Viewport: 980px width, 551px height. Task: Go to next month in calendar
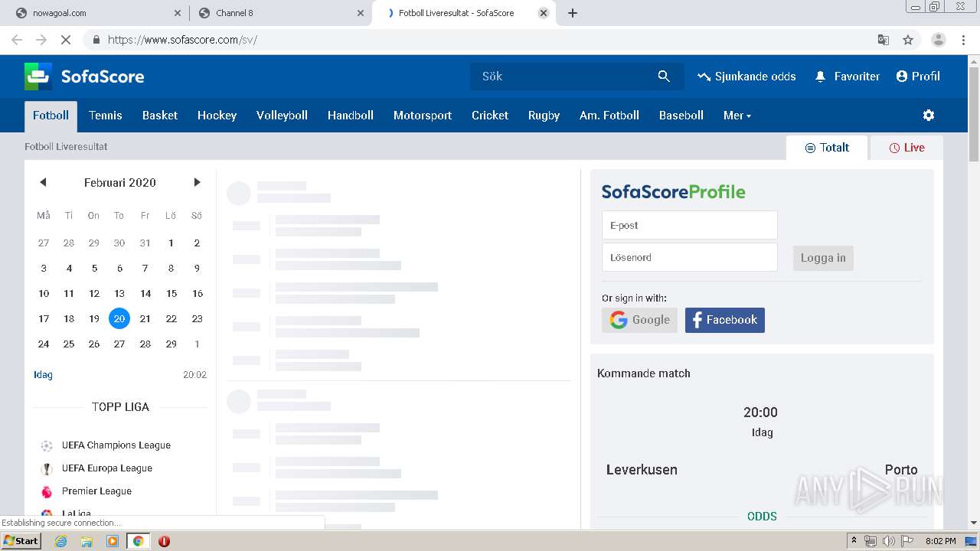click(197, 182)
